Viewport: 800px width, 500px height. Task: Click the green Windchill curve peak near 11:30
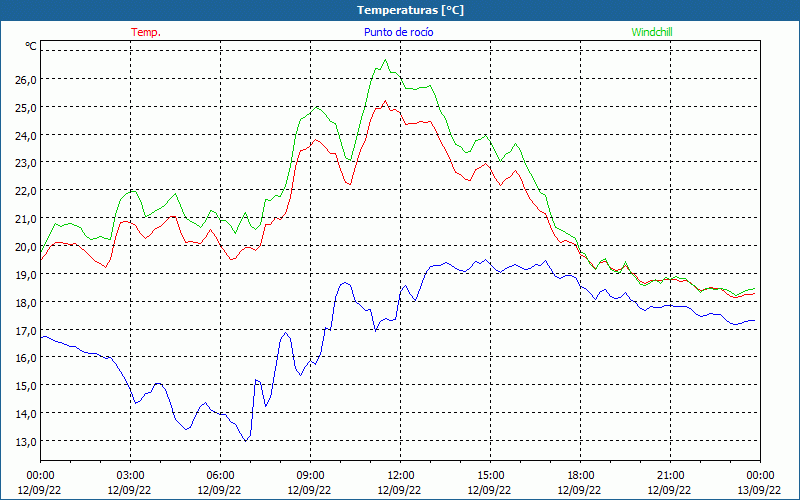[x=385, y=60]
